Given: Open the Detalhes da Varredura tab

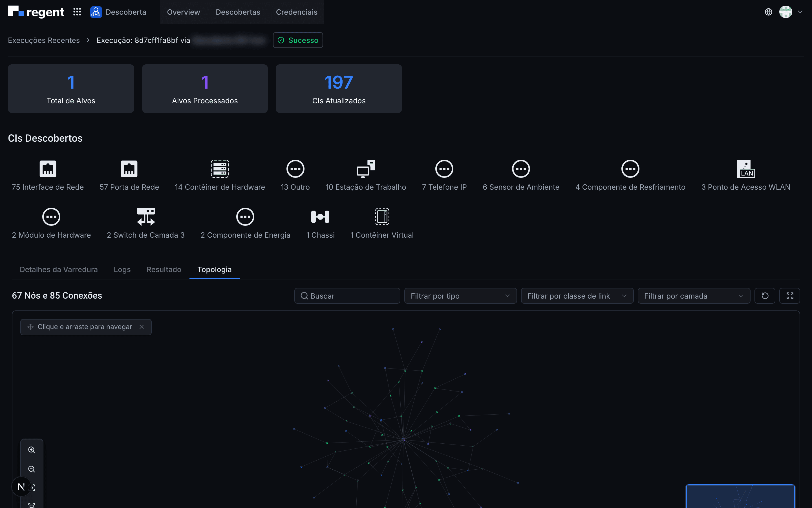Looking at the screenshot, I should point(59,270).
